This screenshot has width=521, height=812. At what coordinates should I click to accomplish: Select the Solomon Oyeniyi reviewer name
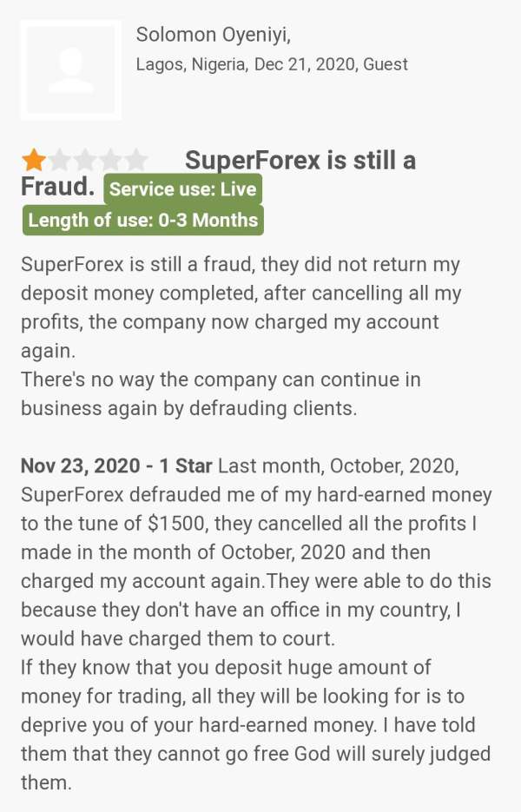(x=213, y=35)
